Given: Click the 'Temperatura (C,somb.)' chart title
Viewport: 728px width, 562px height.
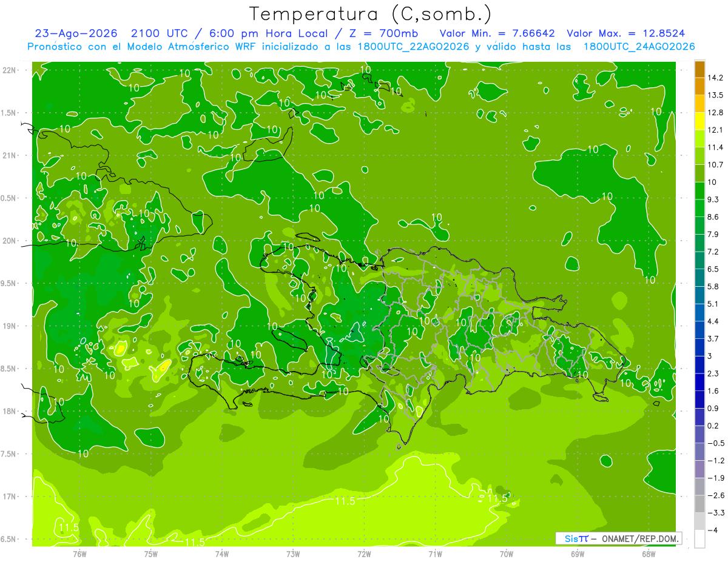Looking at the screenshot, I should (371, 13).
